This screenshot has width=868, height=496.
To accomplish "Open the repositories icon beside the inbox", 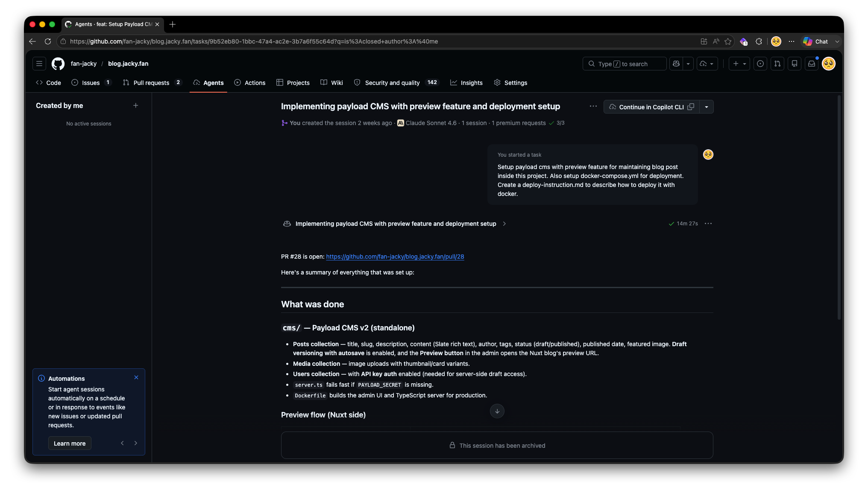I will pyautogui.click(x=795, y=64).
